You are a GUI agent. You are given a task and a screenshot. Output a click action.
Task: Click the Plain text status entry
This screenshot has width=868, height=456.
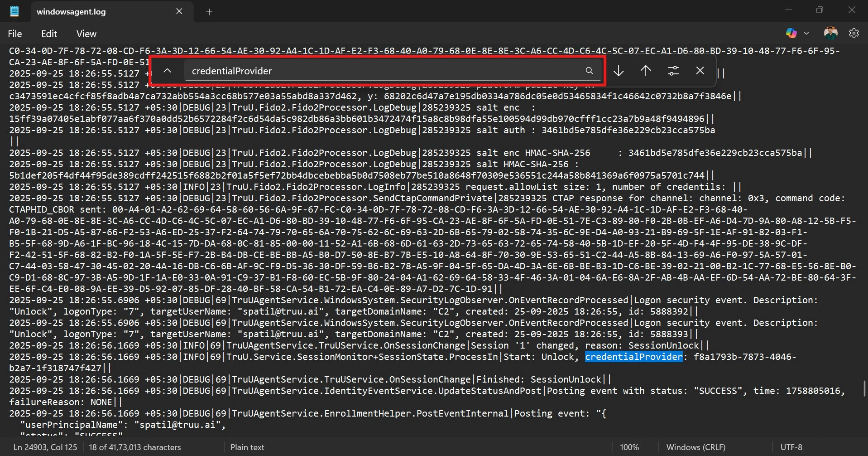(247, 447)
